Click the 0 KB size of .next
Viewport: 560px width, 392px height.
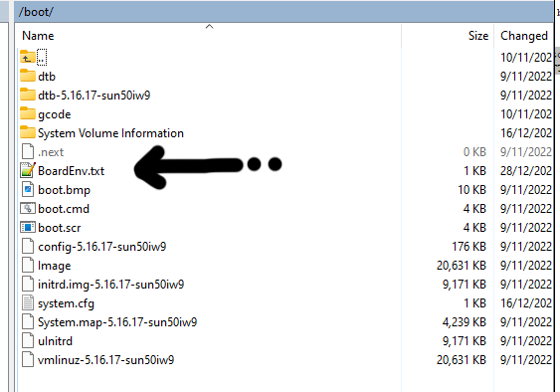tap(474, 152)
